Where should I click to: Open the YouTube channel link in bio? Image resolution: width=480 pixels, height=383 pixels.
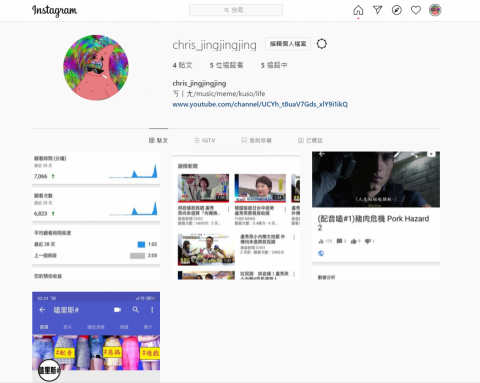260,104
